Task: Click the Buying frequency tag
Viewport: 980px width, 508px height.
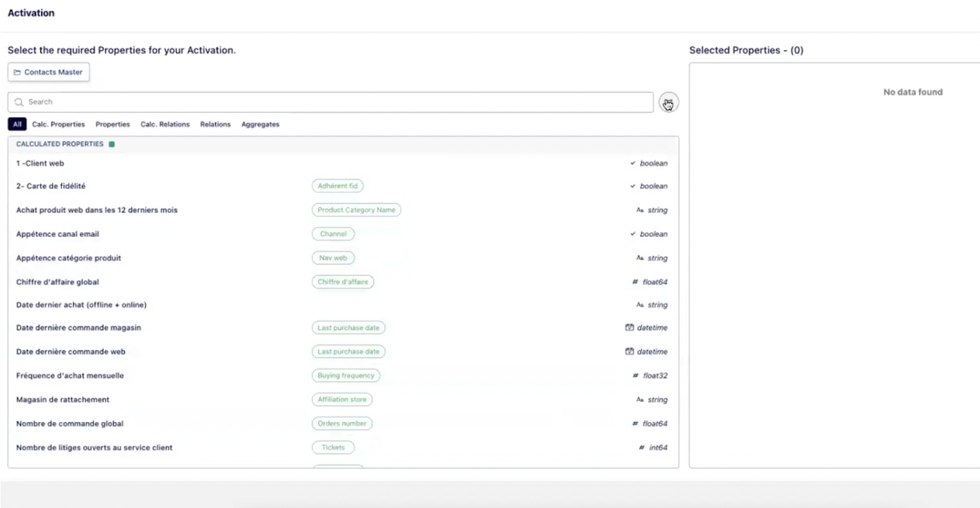Action: (x=346, y=376)
